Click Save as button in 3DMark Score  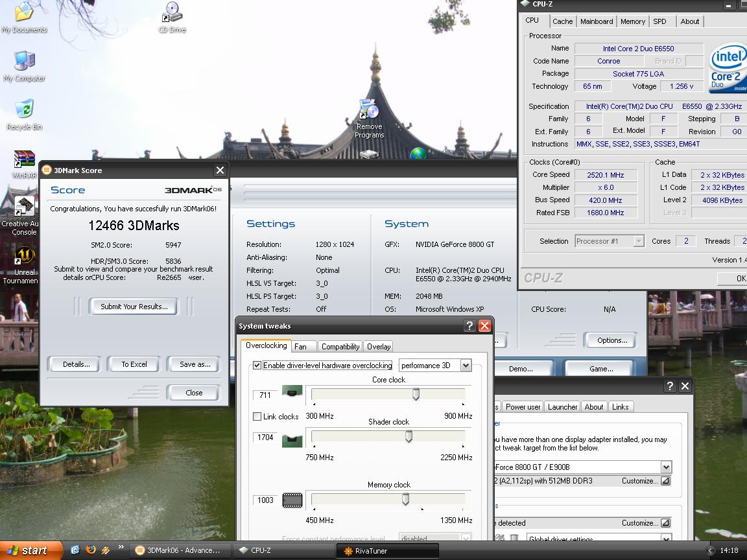point(195,364)
